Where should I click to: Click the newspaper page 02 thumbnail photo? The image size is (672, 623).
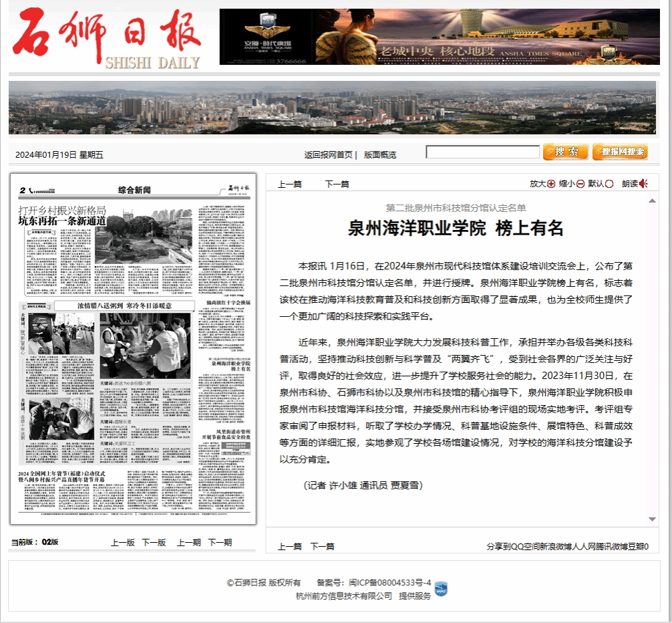click(134, 348)
